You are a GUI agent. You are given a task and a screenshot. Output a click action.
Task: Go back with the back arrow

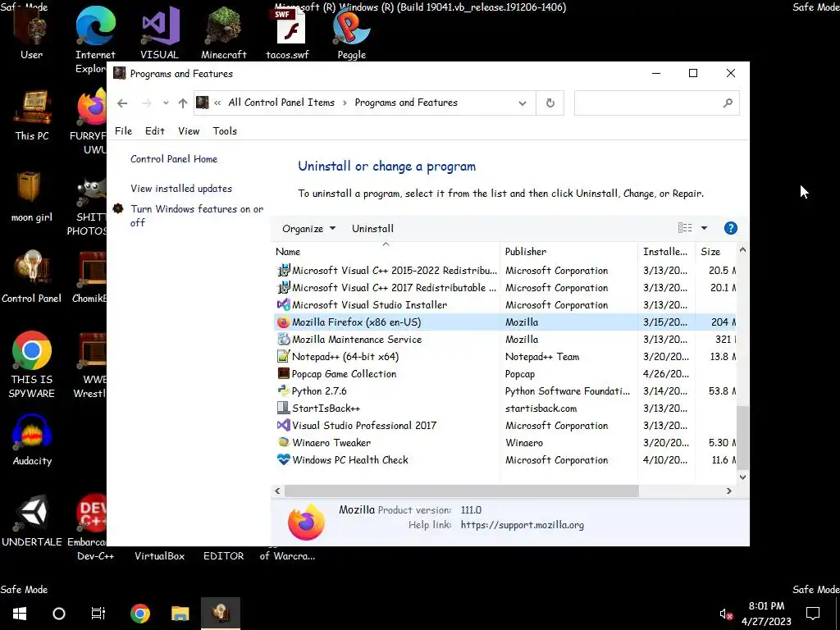pyautogui.click(x=122, y=103)
